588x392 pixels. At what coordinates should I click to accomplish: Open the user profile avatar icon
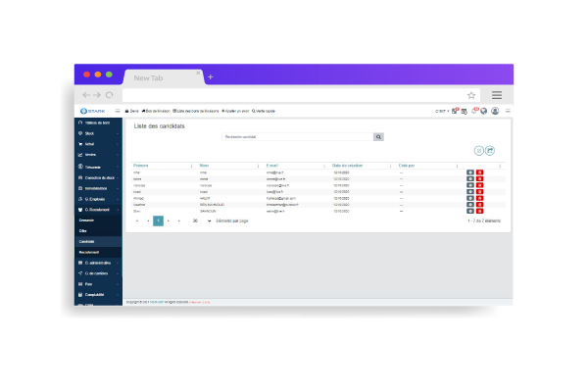point(495,111)
